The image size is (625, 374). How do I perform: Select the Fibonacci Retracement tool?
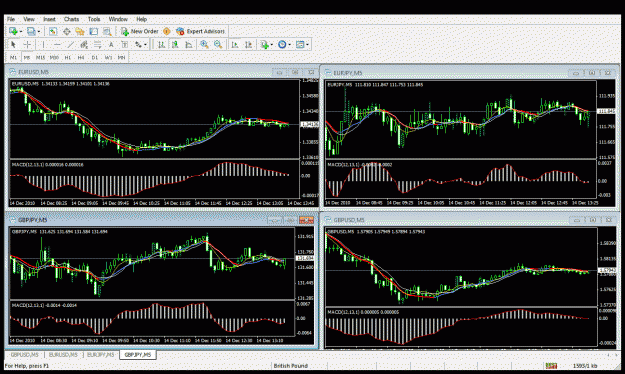98,45
